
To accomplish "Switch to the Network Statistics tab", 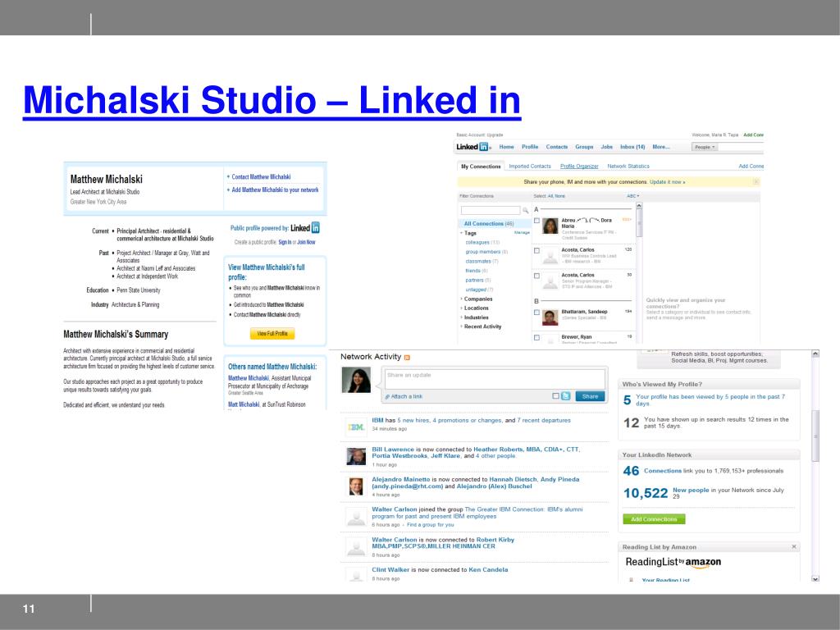I will click(628, 167).
